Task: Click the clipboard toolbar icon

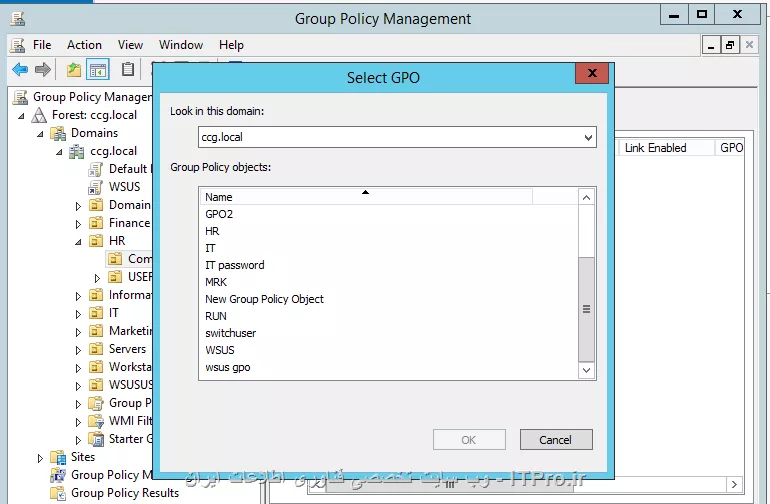Action: pos(128,69)
